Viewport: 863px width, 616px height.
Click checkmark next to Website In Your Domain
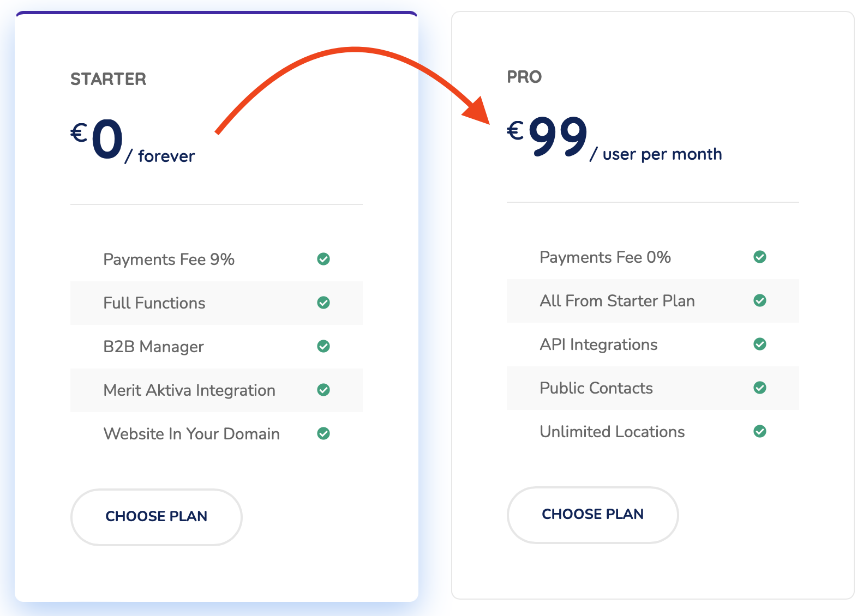[x=323, y=433]
